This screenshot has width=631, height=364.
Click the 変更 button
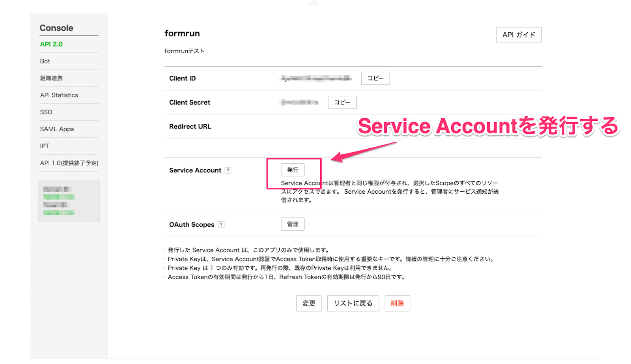309,303
